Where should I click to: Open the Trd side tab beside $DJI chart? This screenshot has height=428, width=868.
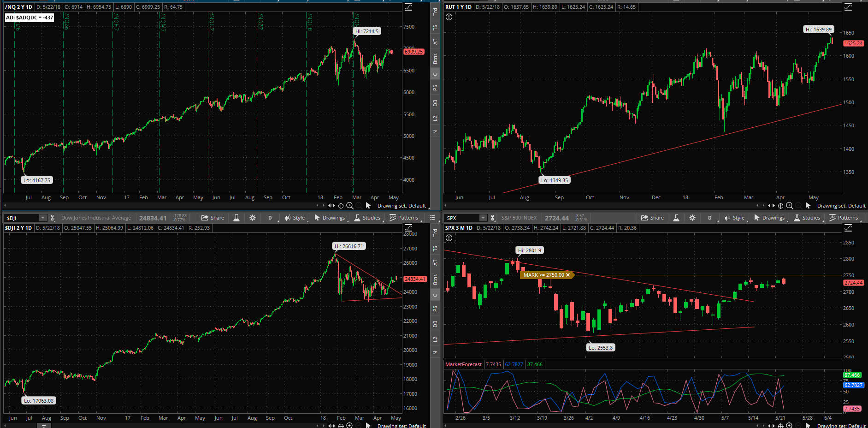coord(435,233)
